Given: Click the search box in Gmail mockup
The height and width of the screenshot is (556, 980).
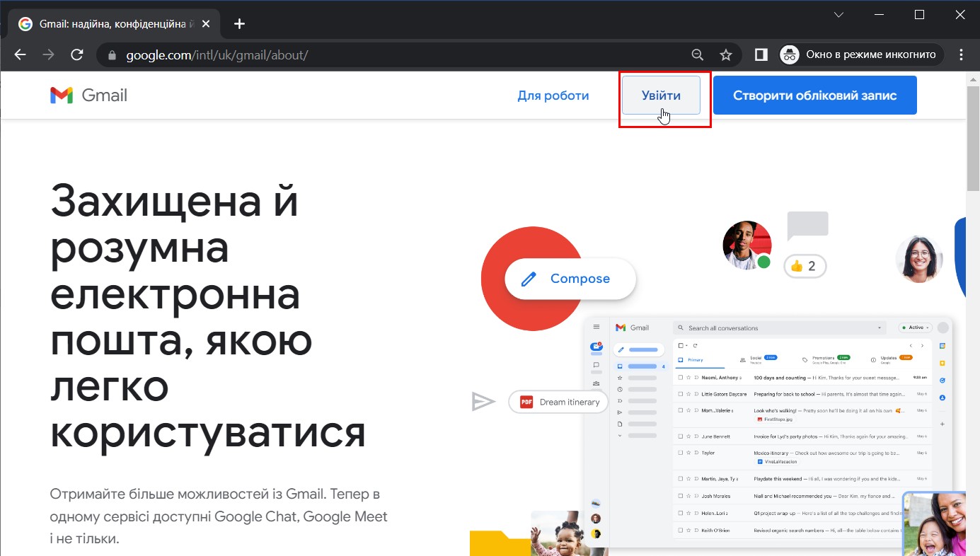Looking at the screenshot, I should point(780,328).
